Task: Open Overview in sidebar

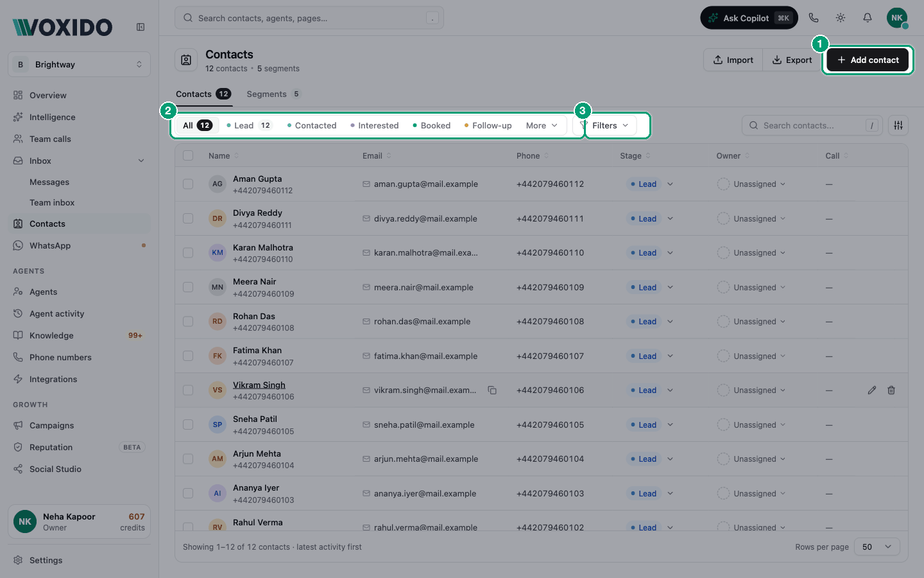Action: [80, 95]
